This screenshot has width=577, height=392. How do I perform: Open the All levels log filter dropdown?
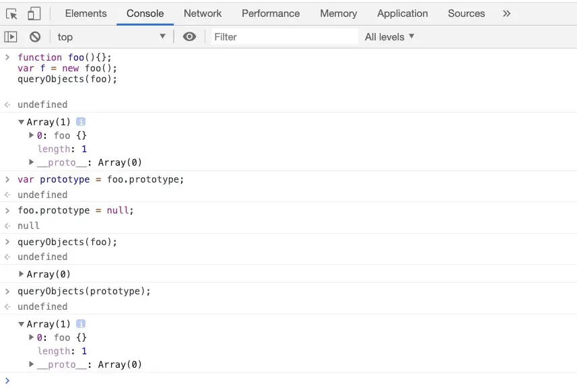click(389, 37)
